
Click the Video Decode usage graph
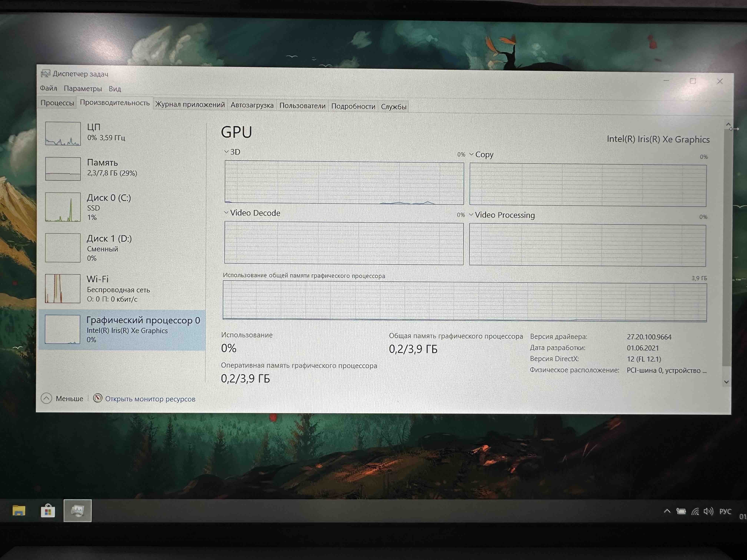tap(344, 243)
